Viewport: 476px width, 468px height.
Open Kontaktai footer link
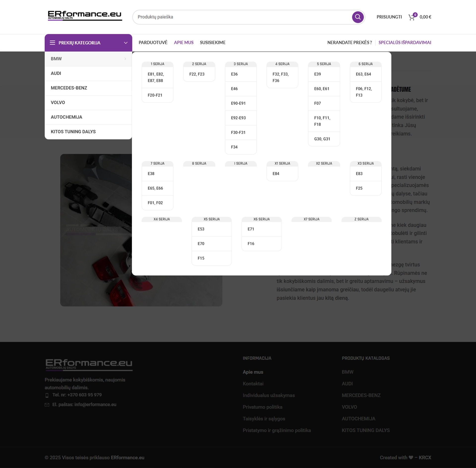(x=253, y=384)
